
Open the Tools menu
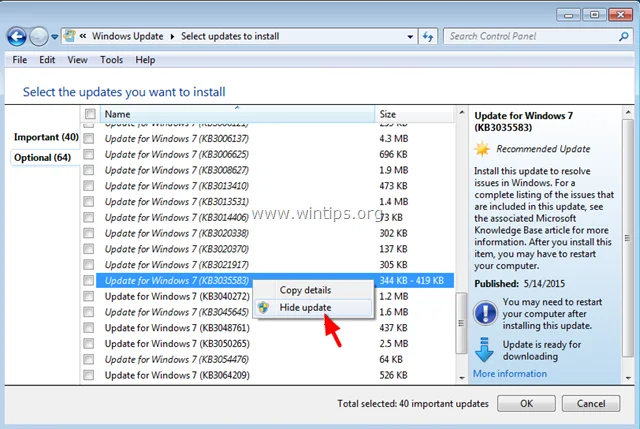pyautogui.click(x=111, y=60)
